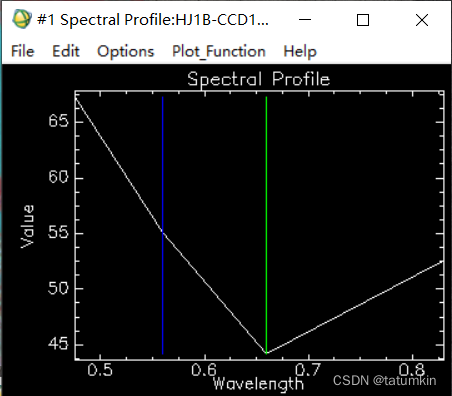The image size is (452, 396).
Task: Click the y-axis tick label 65
Action: (58, 121)
